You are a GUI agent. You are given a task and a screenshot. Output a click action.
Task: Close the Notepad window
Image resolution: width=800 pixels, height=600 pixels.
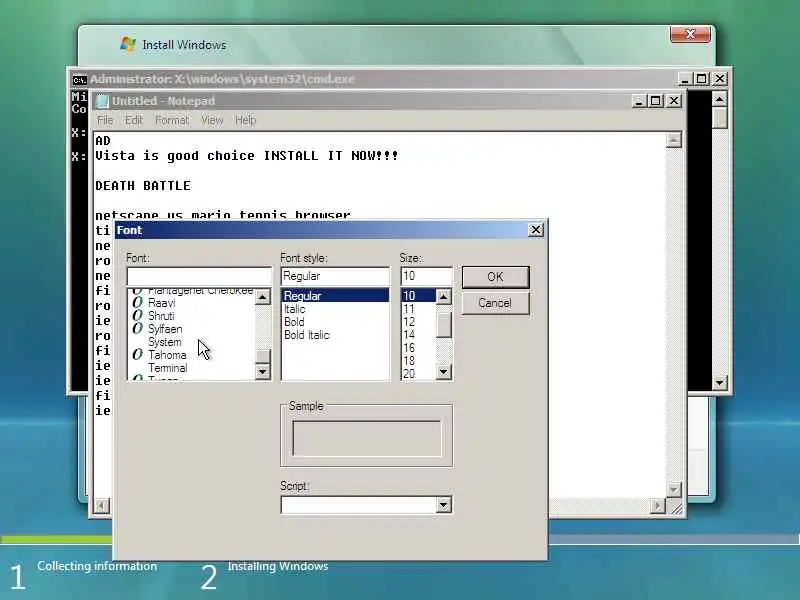pyautogui.click(x=674, y=101)
